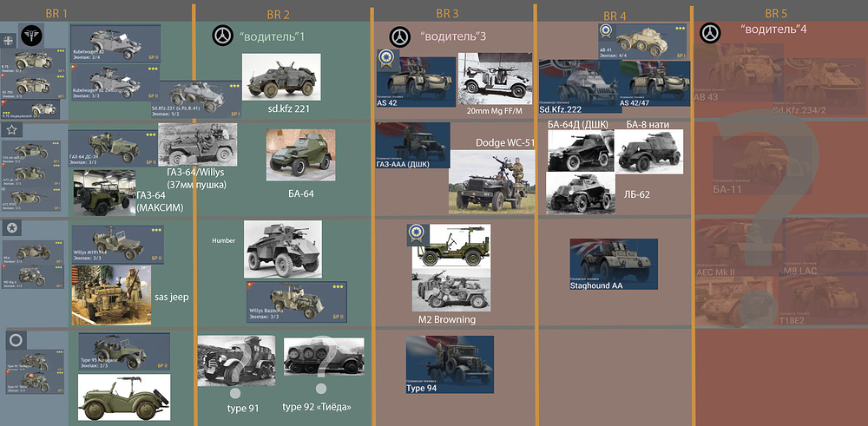Open the BR 4 column header
Image resolution: width=868 pixels, height=426 pixels.
click(615, 16)
